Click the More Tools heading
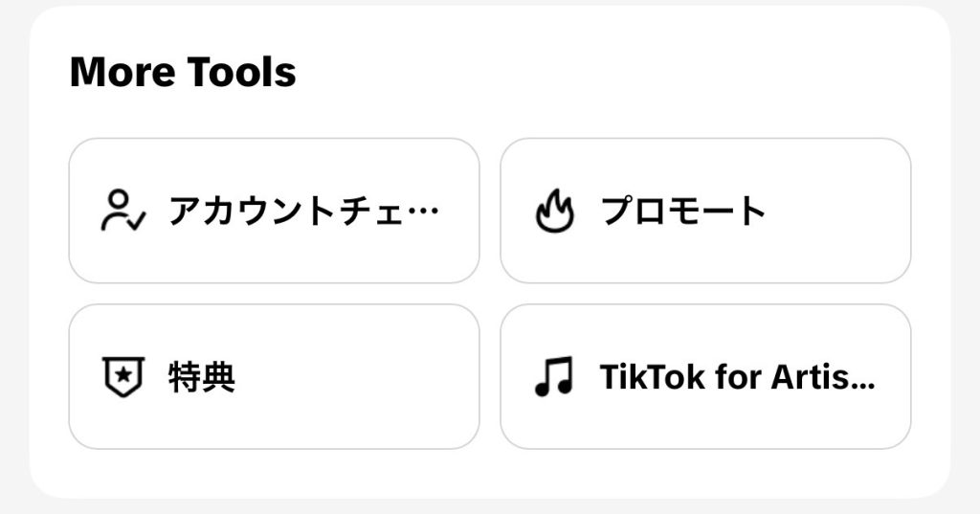Viewport: 980px width, 514px height. click(x=183, y=72)
